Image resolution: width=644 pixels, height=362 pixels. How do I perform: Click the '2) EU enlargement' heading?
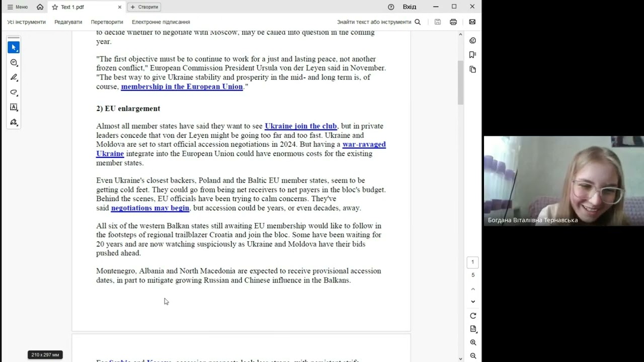[128, 109]
